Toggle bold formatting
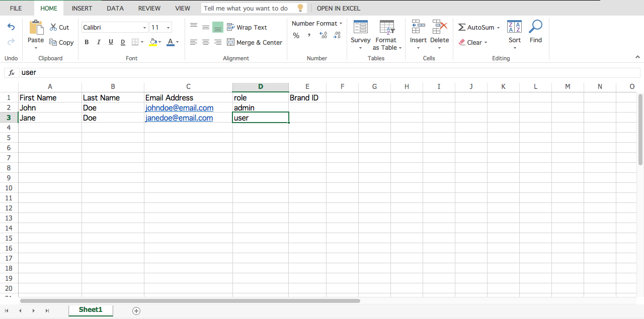Viewport: 644px width, 319px height. tap(87, 42)
